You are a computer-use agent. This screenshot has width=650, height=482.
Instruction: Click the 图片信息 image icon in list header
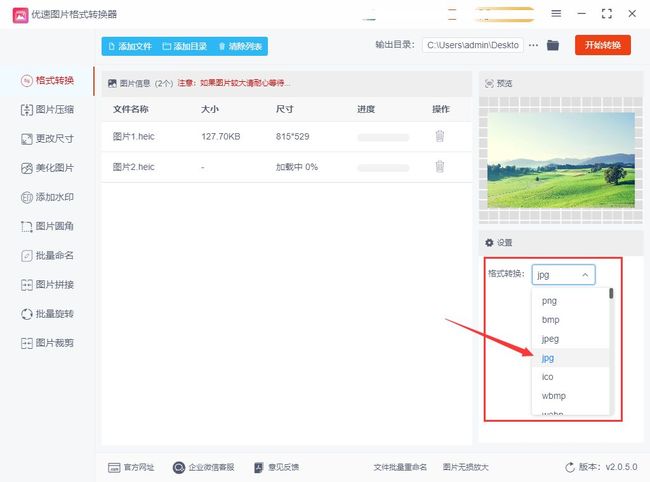pyautogui.click(x=112, y=83)
